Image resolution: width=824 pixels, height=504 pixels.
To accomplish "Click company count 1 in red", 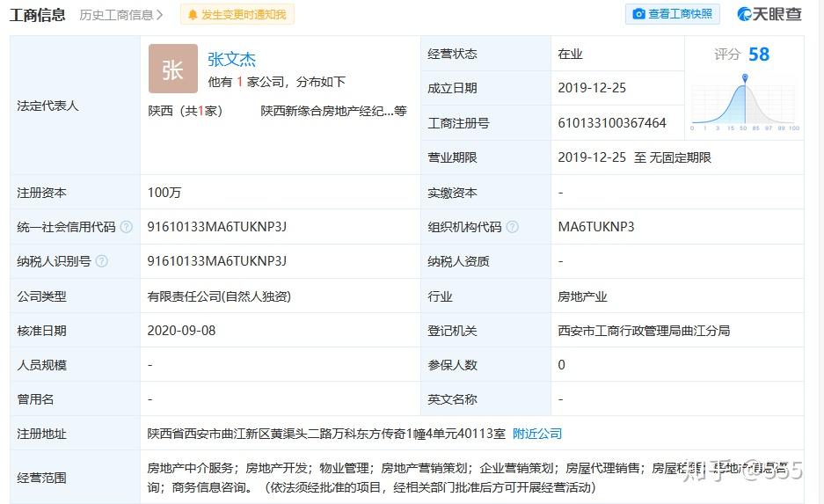I will [239, 82].
